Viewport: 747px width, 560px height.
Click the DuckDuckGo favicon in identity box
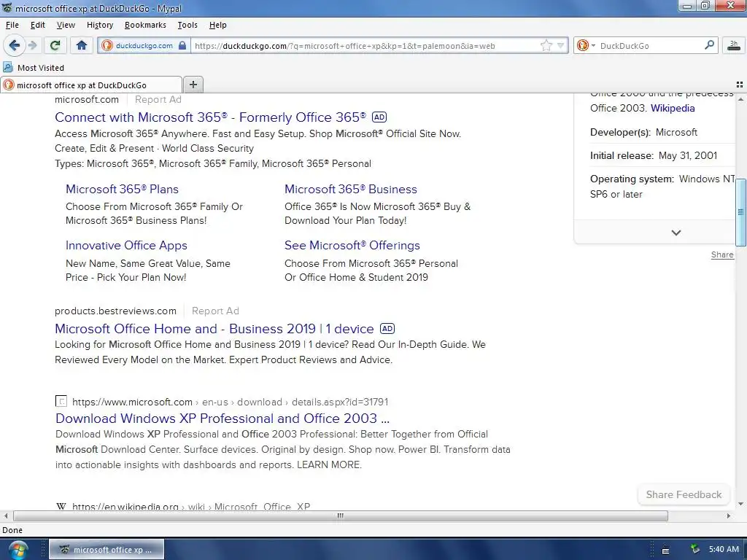point(107,46)
